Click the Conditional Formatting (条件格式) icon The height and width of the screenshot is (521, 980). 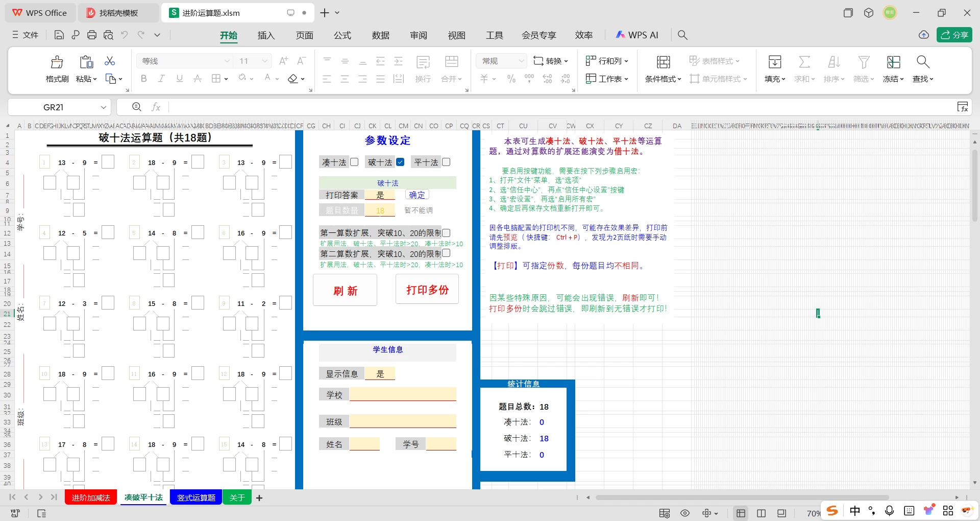[663, 62]
